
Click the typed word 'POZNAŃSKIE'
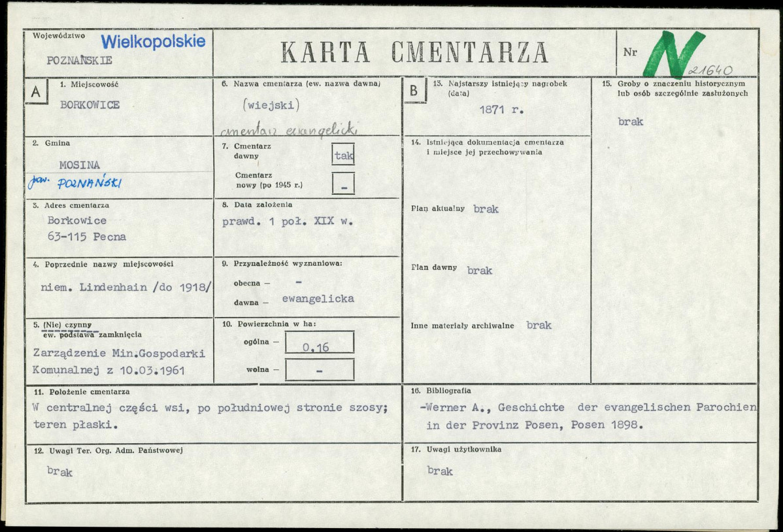click(x=79, y=61)
